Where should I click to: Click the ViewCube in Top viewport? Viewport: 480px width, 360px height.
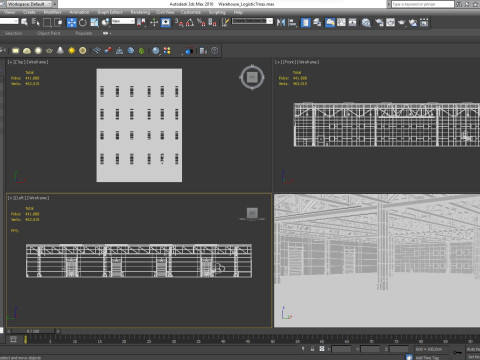[x=252, y=77]
